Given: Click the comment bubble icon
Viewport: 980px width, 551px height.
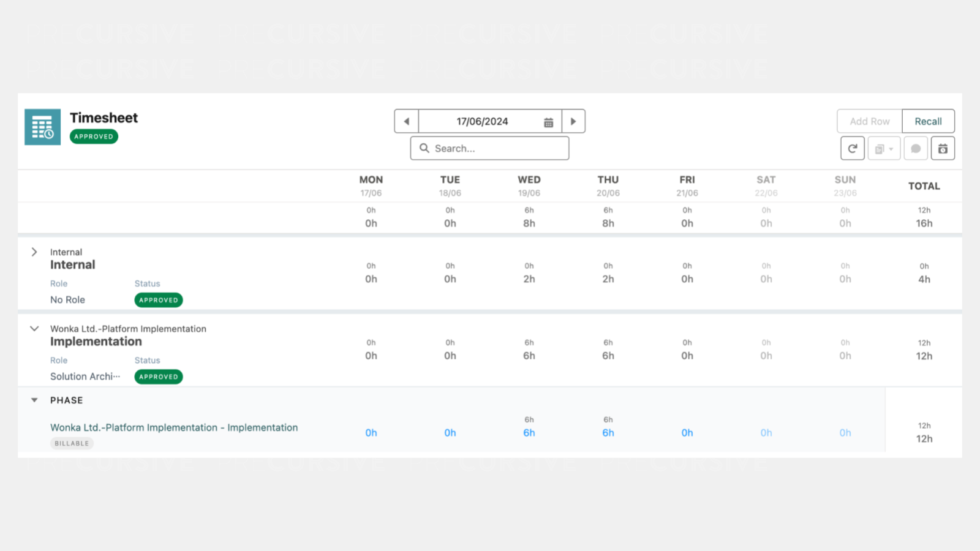Looking at the screenshot, I should pos(916,149).
